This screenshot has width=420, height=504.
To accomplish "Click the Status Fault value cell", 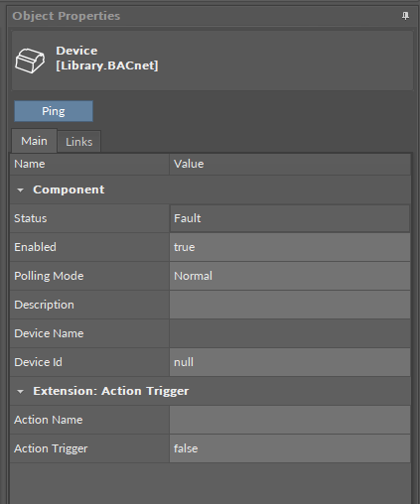I will (290, 218).
